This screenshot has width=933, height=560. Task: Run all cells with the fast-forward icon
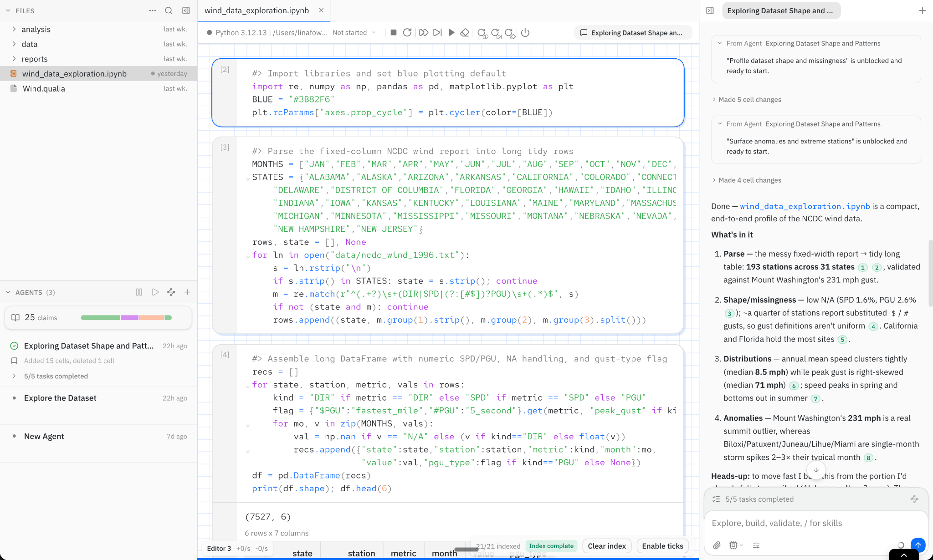pos(423,32)
